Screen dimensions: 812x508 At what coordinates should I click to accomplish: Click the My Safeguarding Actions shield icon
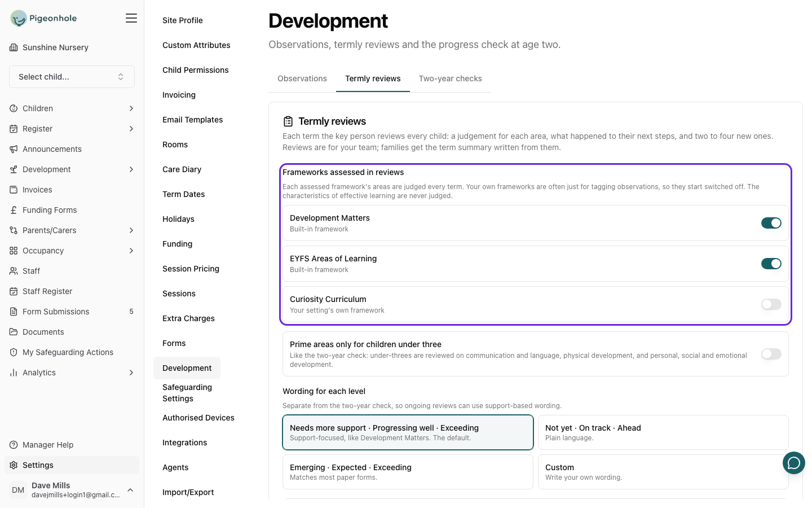click(x=14, y=352)
